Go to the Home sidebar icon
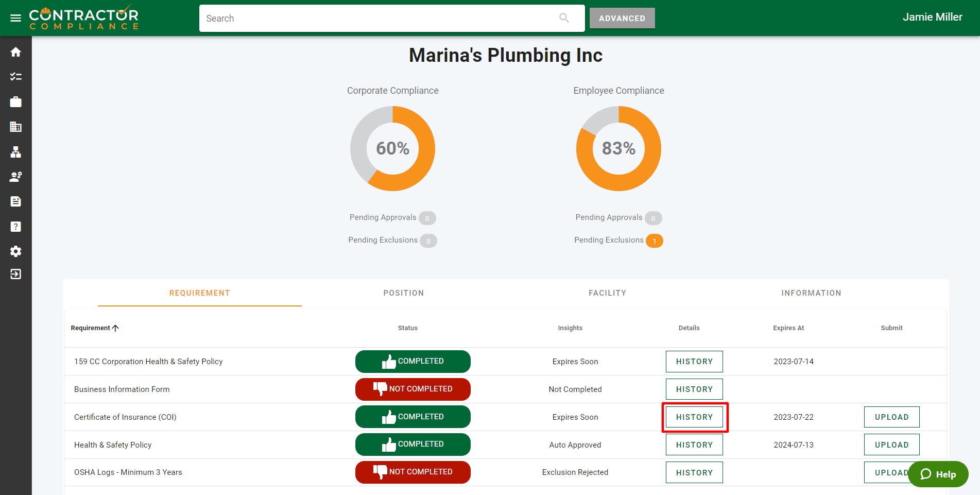 pos(15,52)
